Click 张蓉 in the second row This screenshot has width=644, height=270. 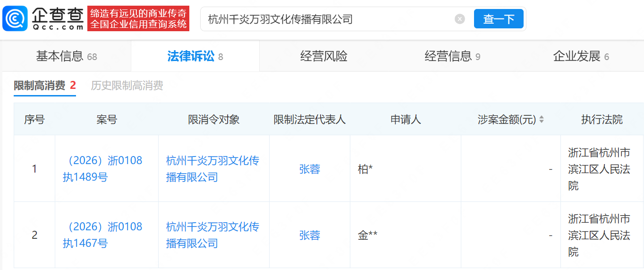[309, 235]
